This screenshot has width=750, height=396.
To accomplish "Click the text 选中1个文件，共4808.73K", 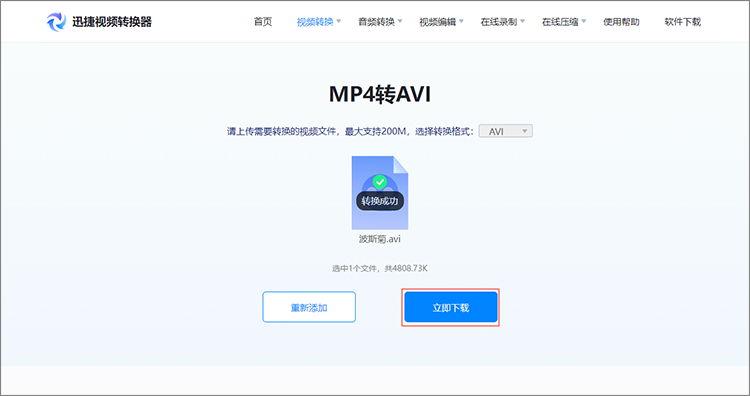I will point(380,268).
